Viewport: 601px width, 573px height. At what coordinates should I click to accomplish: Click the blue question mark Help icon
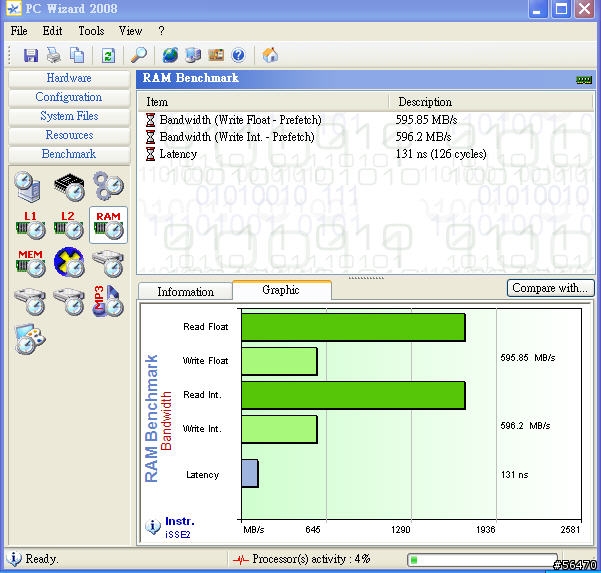click(238, 55)
